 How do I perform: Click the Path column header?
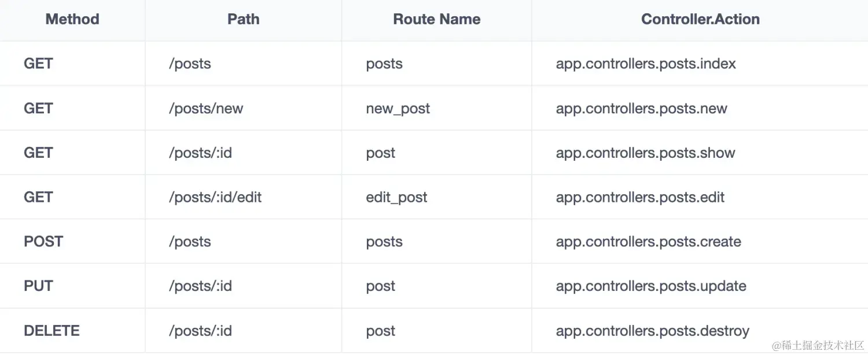click(x=243, y=19)
